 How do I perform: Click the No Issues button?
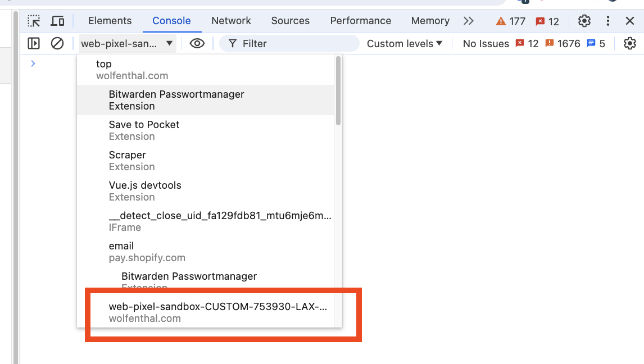[x=486, y=43]
